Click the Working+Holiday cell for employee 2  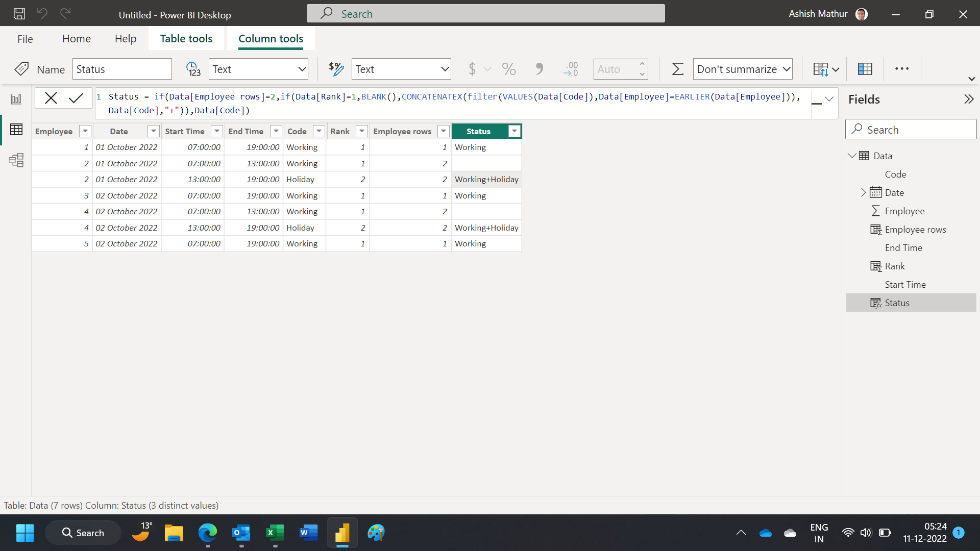point(486,179)
